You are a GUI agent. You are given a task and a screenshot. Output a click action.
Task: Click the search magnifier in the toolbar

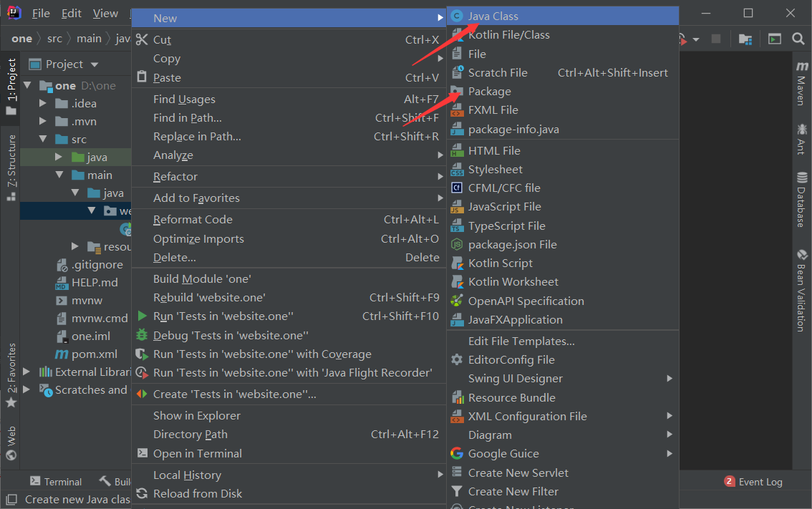(x=798, y=39)
